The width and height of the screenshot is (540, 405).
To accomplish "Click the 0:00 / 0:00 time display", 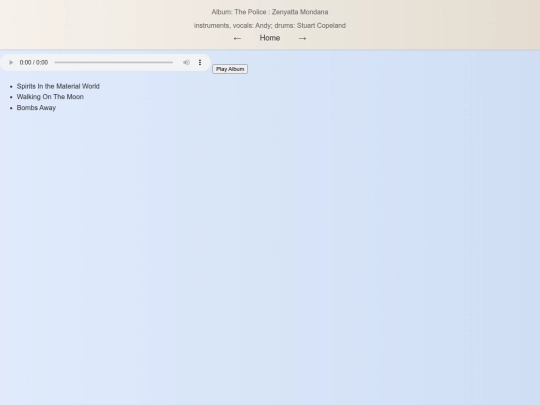I will tap(34, 62).
